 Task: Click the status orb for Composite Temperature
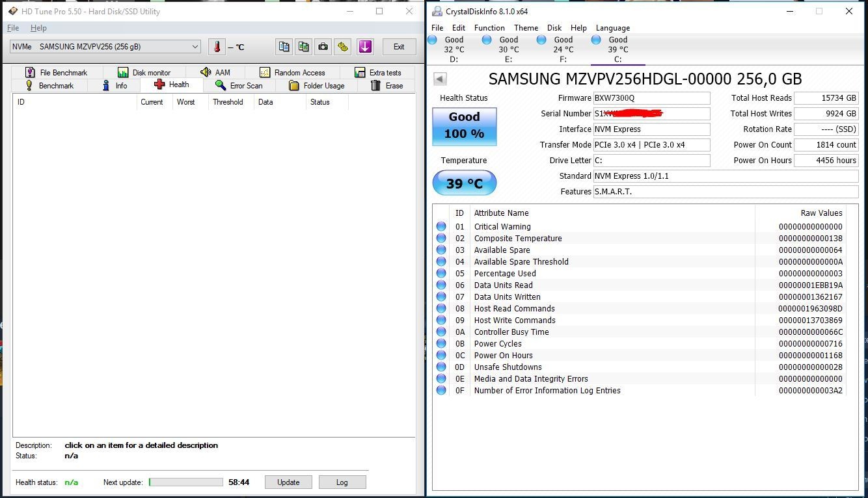point(441,239)
